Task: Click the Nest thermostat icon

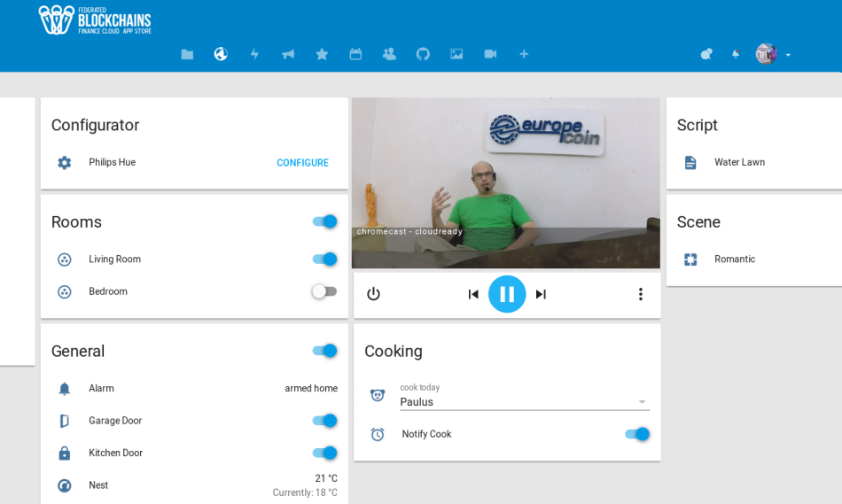Action: click(65, 485)
